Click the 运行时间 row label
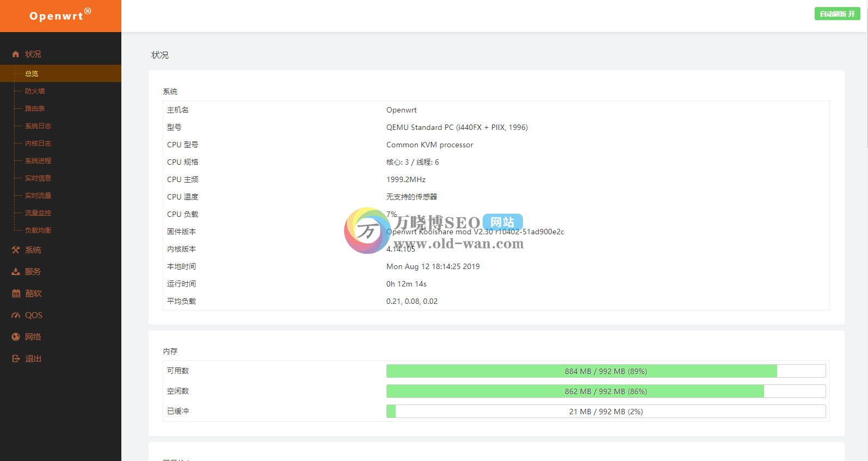Viewport: 868px width, 461px height. (182, 284)
